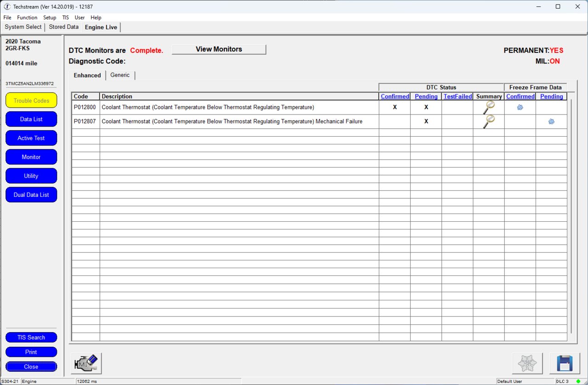Image resolution: width=588 pixels, height=385 pixels.
Task: Select the Trouble Codes sidebar button
Action: pyautogui.click(x=31, y=100)
